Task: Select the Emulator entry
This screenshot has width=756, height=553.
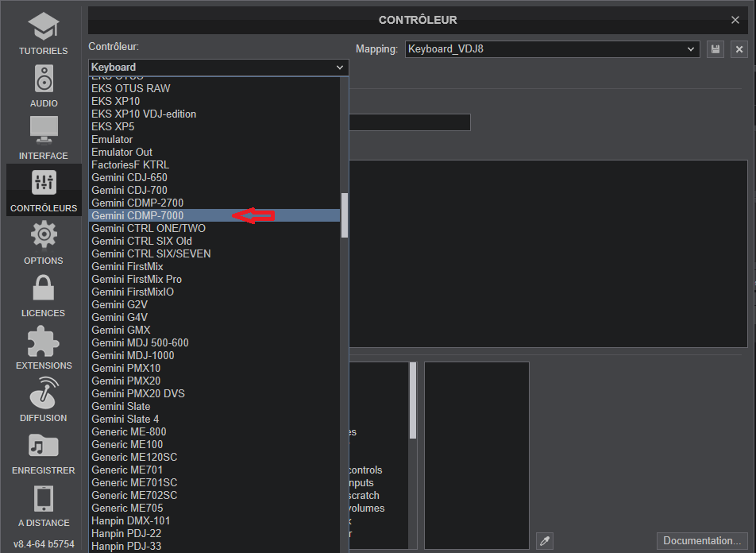Action: click(214, 140)
